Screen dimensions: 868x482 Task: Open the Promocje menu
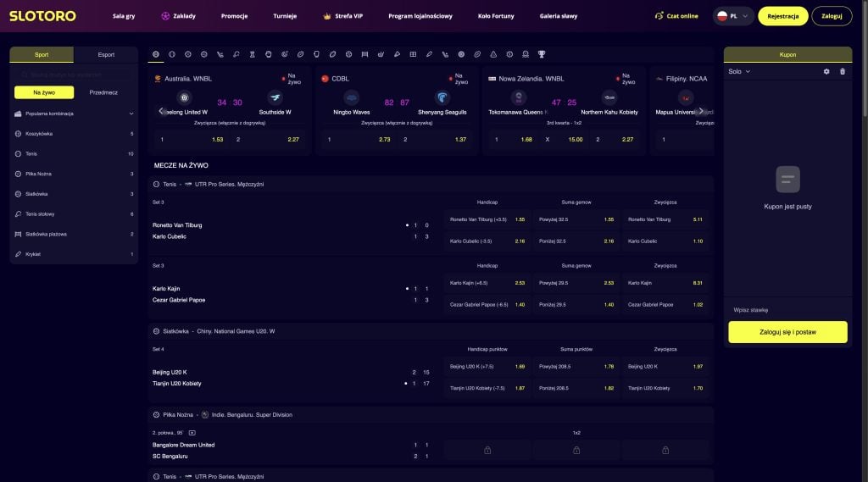(234, 16)
